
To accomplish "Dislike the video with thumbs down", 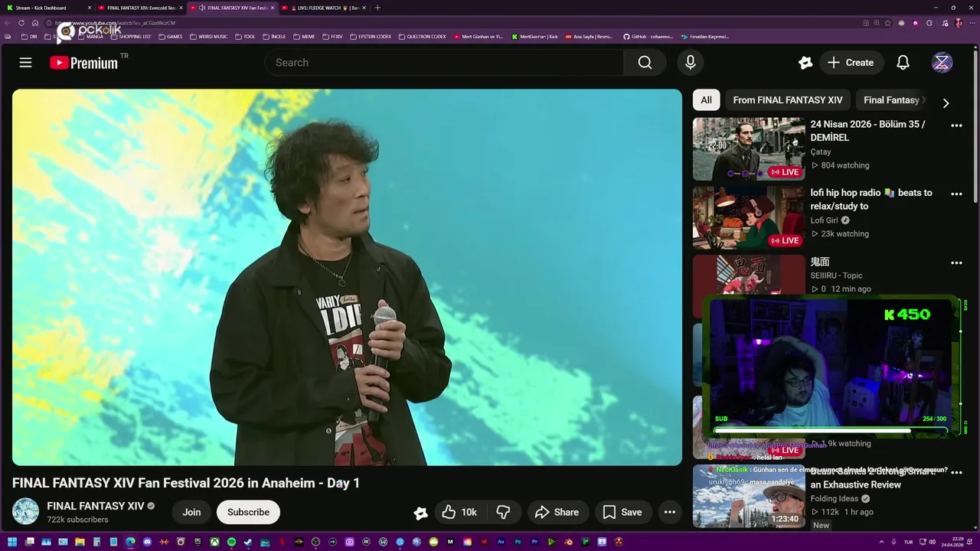I will (503, 512).
